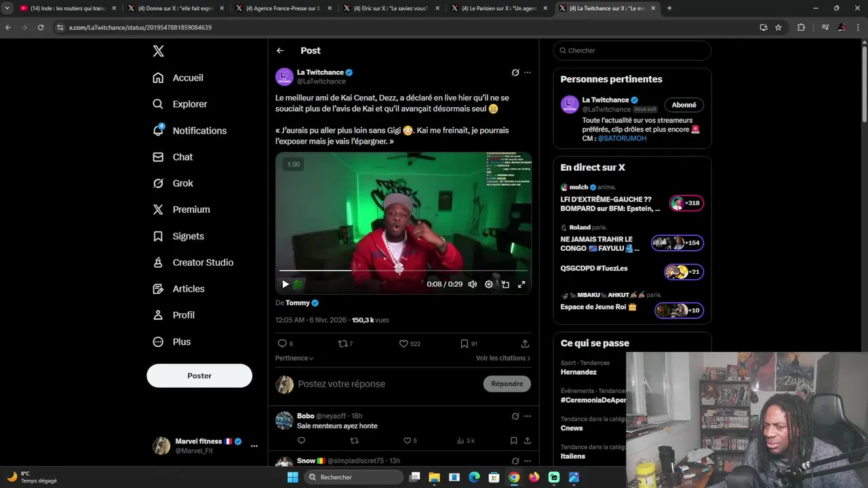
Task: Switch to Agence France-Presse tab
Action: click(283, 8)
